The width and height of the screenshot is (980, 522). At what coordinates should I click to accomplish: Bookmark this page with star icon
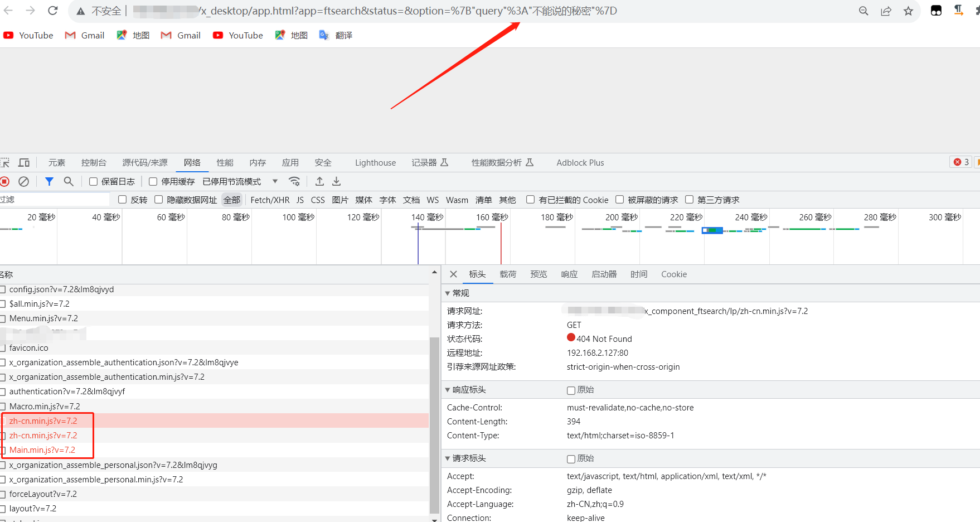pyautogui.click(x=908, y=11)
